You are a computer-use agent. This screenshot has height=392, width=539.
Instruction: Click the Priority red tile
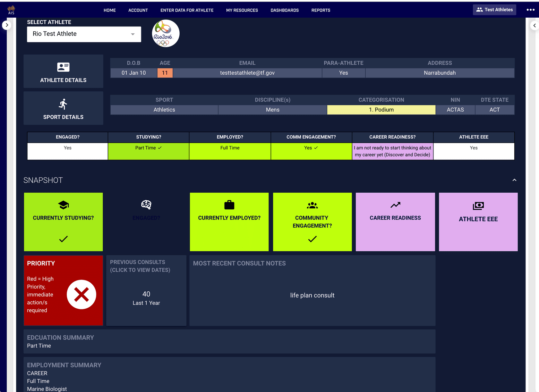64,290
